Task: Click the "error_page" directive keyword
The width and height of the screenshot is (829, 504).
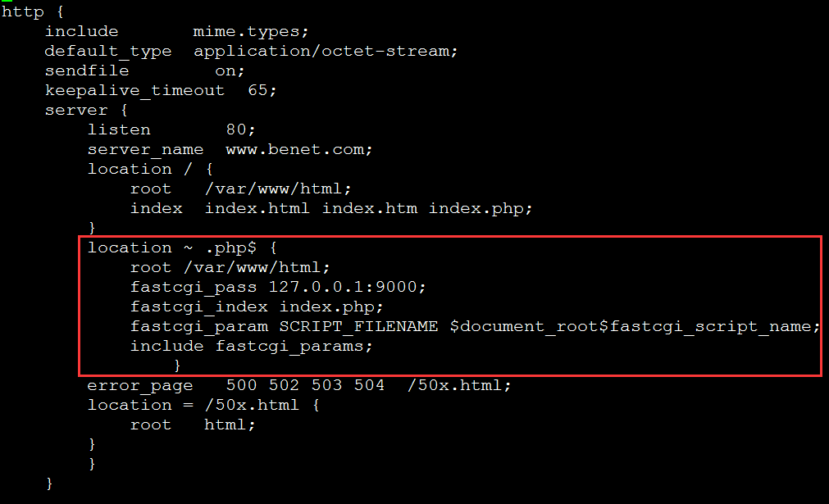Action: click(129, 385)
